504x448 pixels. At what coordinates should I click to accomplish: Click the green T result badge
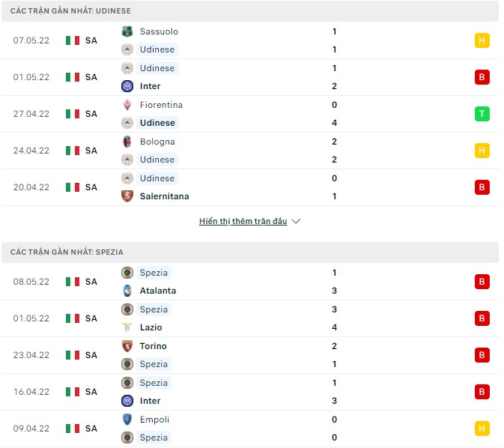click(x=482, y=114)
